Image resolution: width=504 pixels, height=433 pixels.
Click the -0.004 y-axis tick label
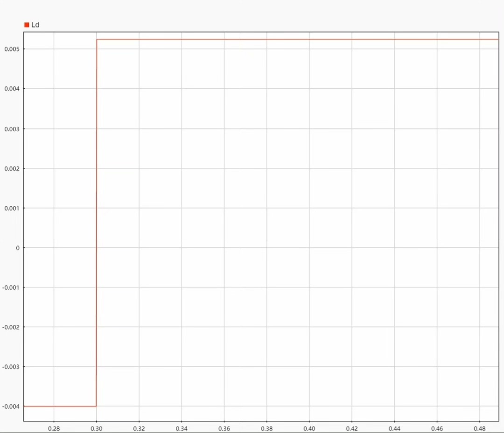tap(11, 407)
